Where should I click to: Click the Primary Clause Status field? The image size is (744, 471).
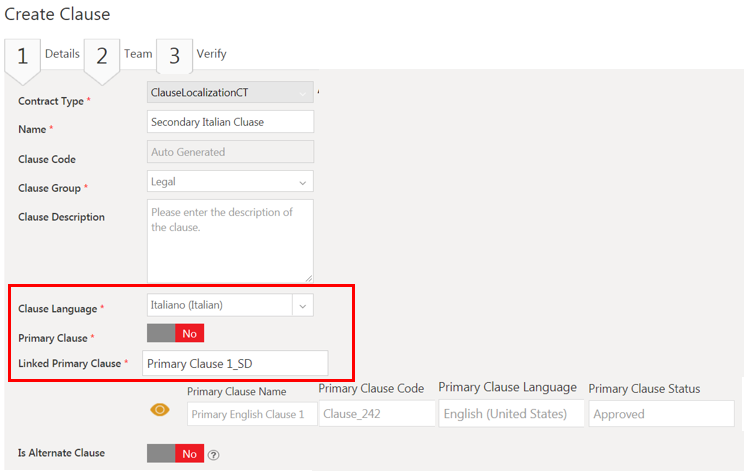pos(661,413)
